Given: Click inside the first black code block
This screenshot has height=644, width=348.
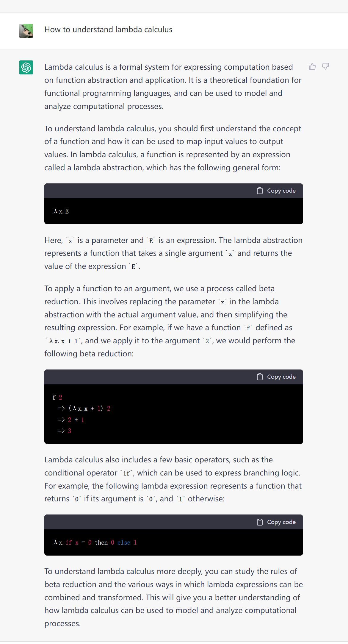Looking at the screenshot, I should [173, 211].
